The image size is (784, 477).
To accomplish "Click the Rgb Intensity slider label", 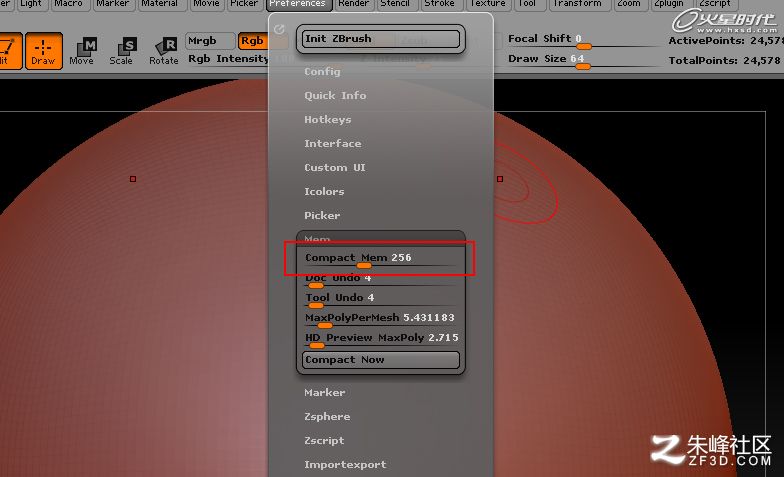I will click(x=228, y=58).
